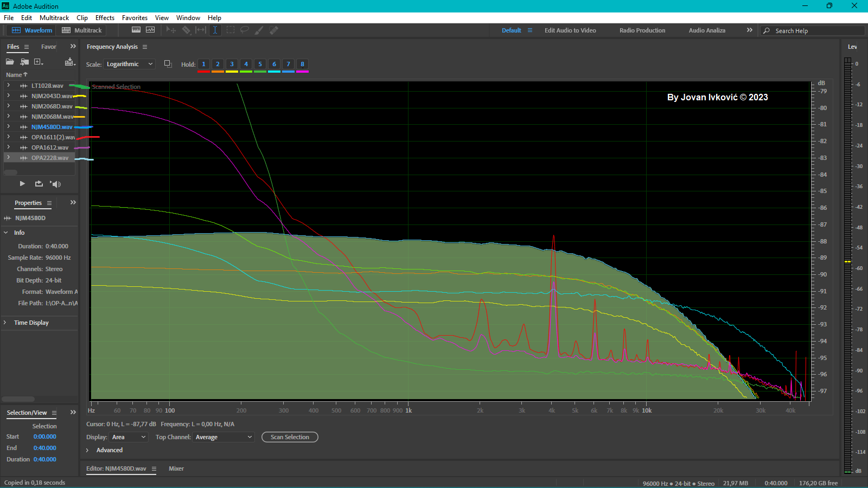Expand LT1028.wav file entry
This screenshot has height=488, width=868.
click(9, 86)
